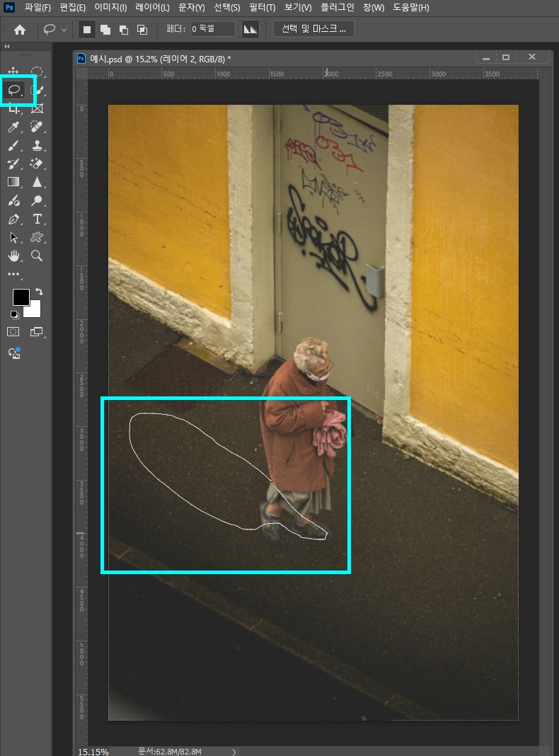
Task: Click the share image icon below Quick Mask
Action: pyautogui.click(x=14, y=353)
